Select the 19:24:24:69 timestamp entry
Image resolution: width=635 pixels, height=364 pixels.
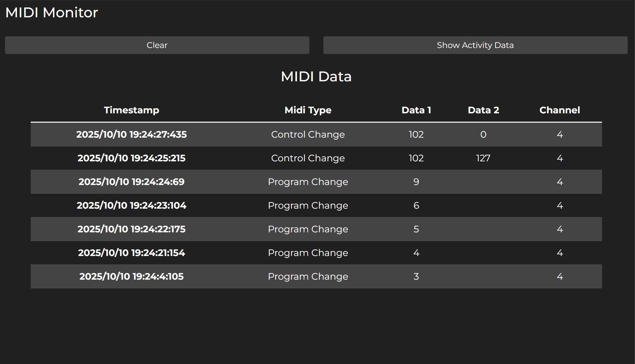click(x=131, y=182)
